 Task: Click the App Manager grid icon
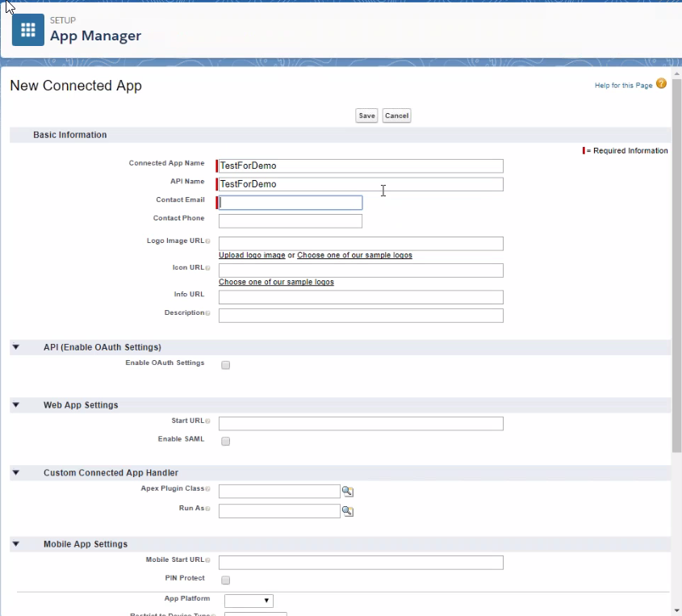pos(28,30)
